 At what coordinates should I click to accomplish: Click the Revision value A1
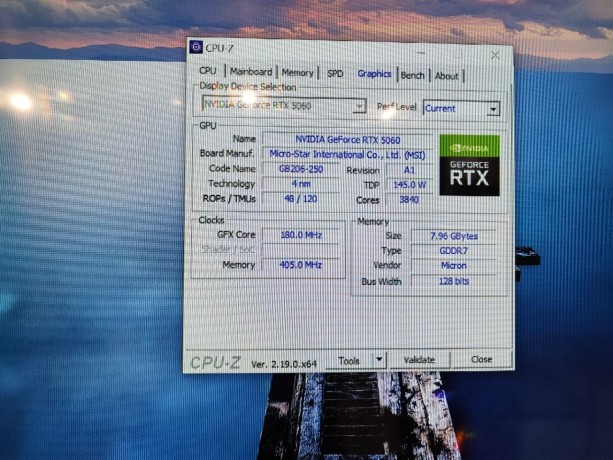[409, 170]
